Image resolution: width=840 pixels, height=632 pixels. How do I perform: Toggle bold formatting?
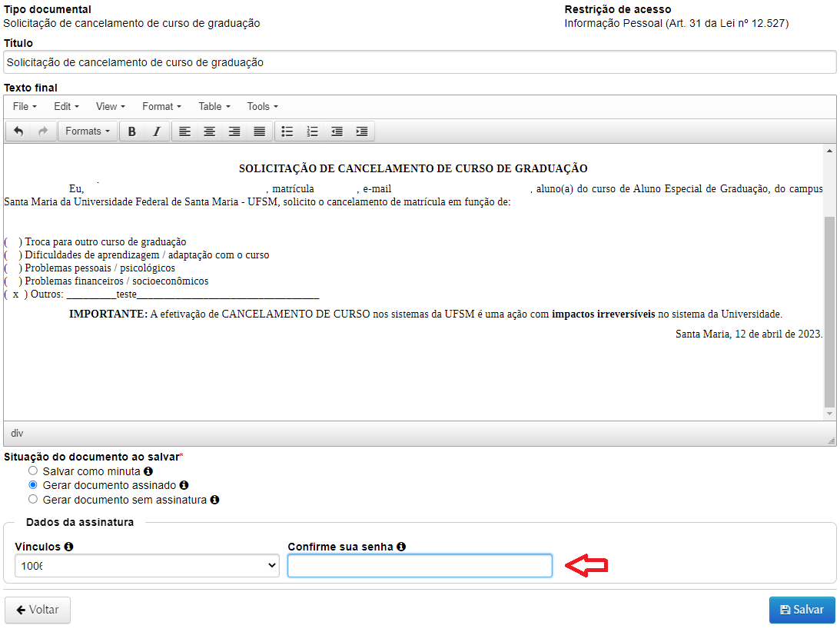132,131
